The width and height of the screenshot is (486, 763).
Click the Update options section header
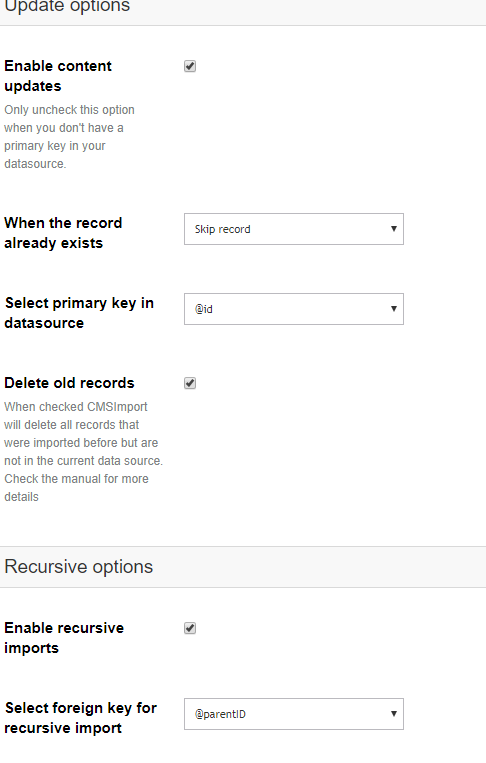(x=67, y=6)
